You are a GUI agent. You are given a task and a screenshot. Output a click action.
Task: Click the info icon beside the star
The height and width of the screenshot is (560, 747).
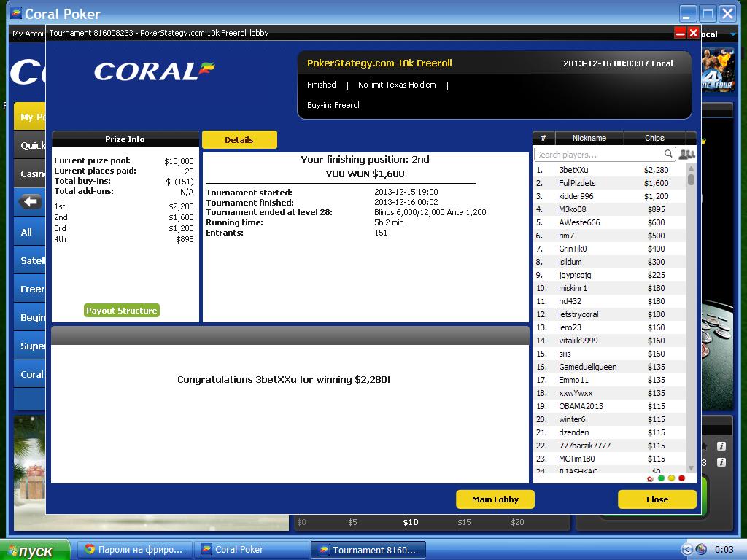click(721, 446)
